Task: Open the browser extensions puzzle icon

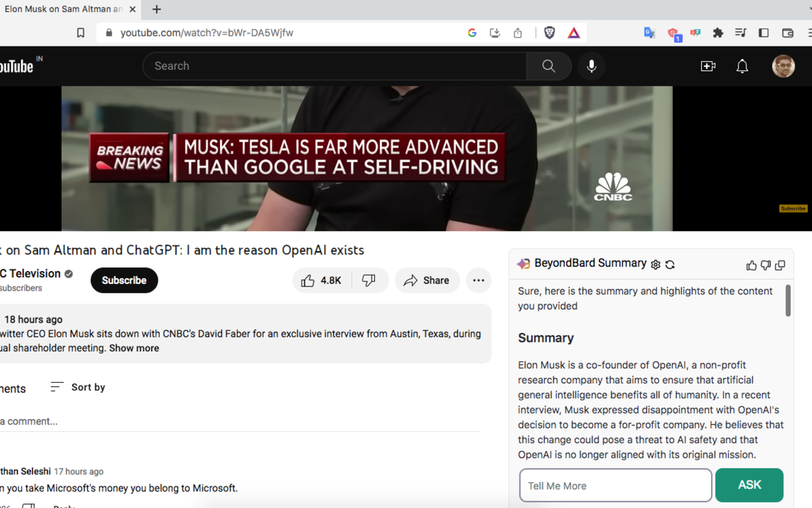Action: pos(717,33)
